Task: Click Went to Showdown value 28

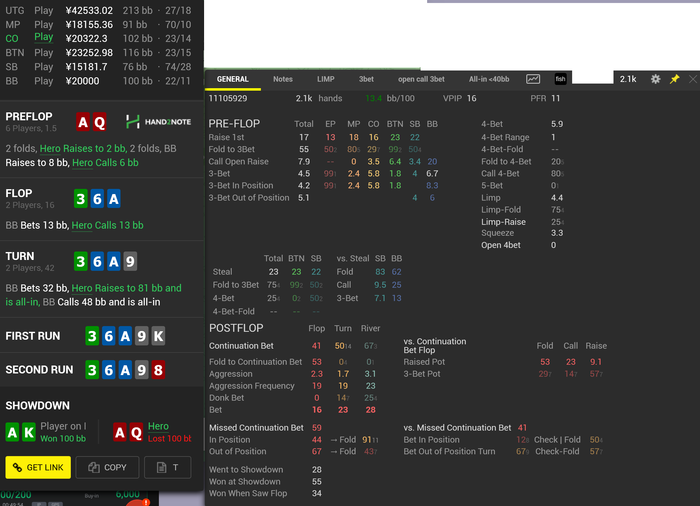Action: 317,469
